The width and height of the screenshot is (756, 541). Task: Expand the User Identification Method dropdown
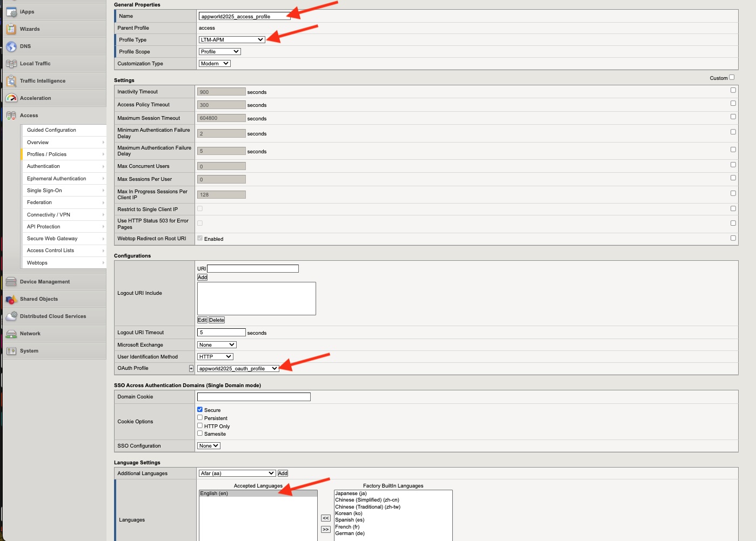tap(215, 356)
